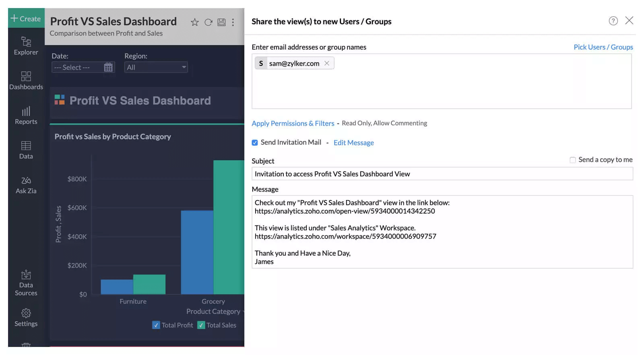
Task: Click Pick Users / Groups link
Action: click(x=603, y=47)
